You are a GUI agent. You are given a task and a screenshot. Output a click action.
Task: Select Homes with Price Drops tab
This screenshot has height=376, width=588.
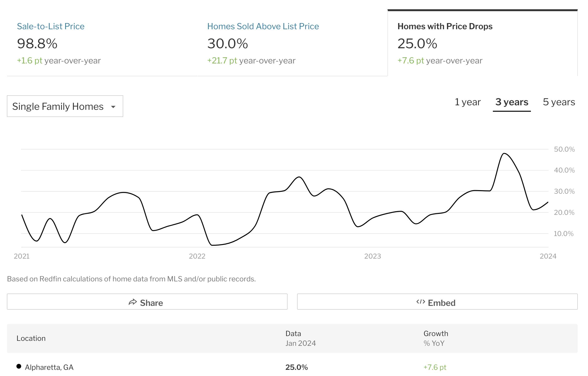(x=445, y=26)
